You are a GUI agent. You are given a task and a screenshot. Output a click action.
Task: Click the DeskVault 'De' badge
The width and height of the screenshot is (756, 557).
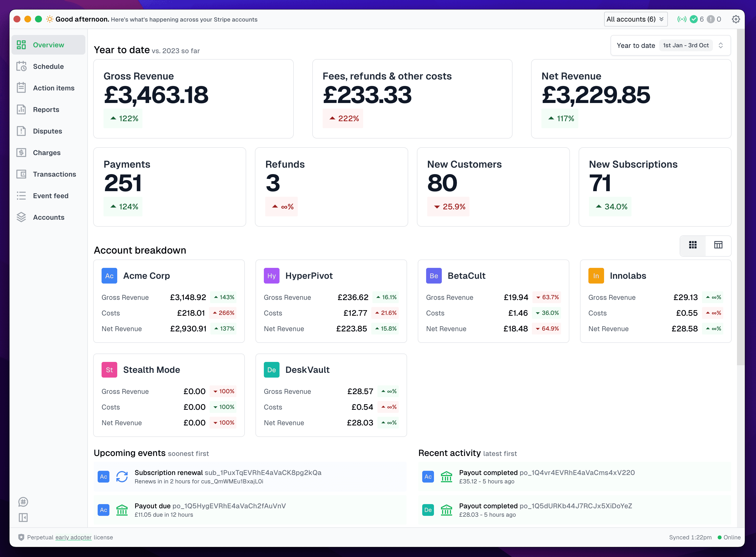click(272, 370)
